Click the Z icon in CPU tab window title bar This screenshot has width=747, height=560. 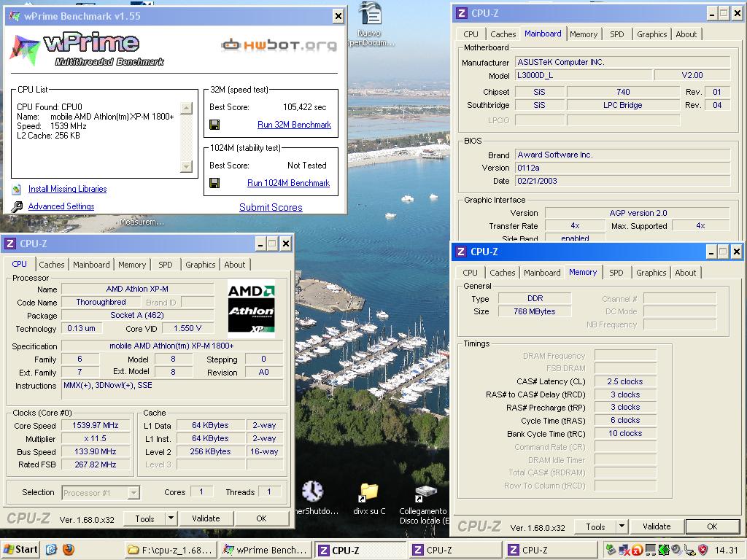click(x=10, y=244)
